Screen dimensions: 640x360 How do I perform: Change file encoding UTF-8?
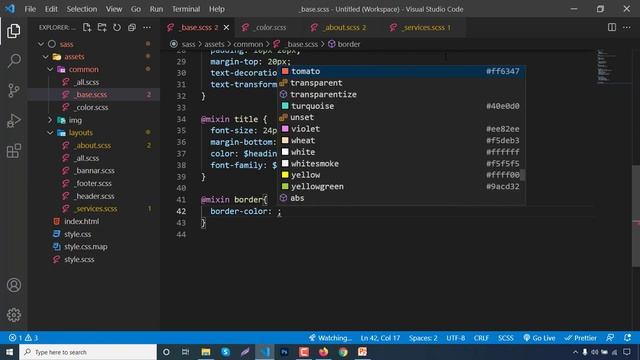456,338
